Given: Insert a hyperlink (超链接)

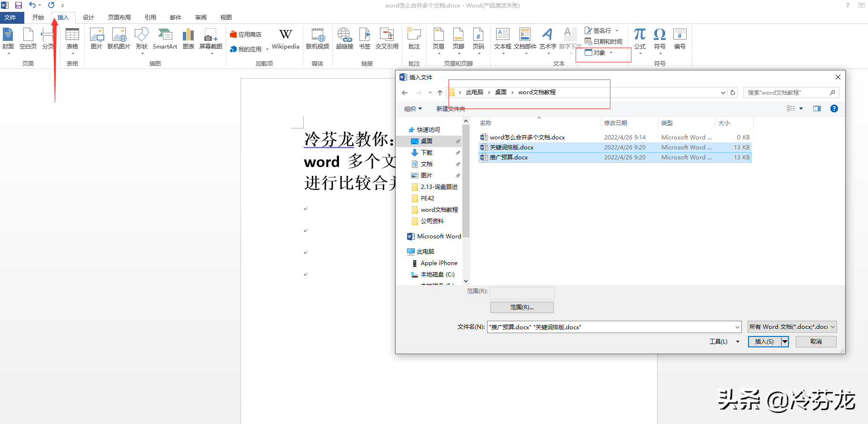Looking at the screenshot, I should pyautogui.click(x=345, y=39).
